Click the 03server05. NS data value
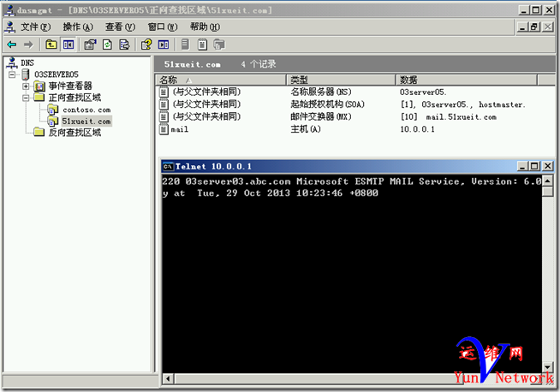Screen dimensions: 560x392 pos(423,92)
